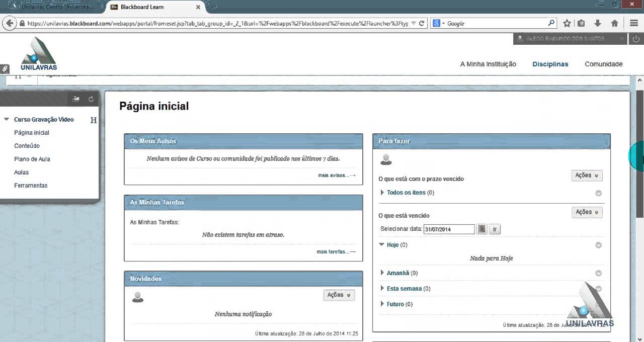This screenshot has height=342, width=644.
Task: Bookmark this page with the star icon
Action: click(x=567, y=23)
